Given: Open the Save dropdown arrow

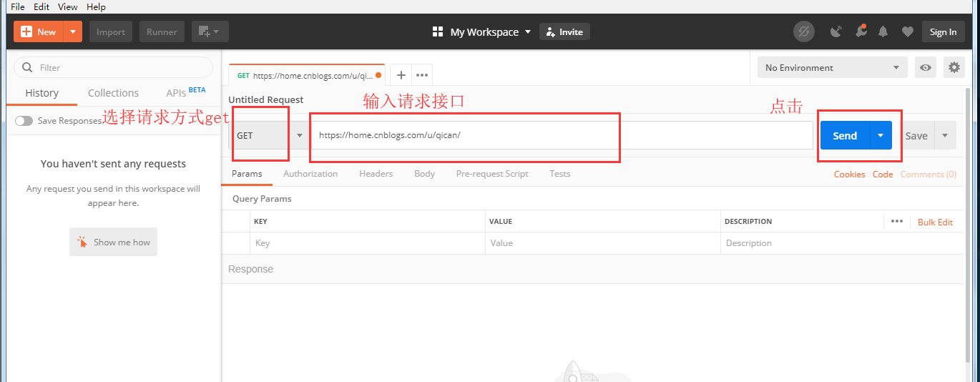Looking at the screenshot, I should pyautogui.click(x=945, y=135).
